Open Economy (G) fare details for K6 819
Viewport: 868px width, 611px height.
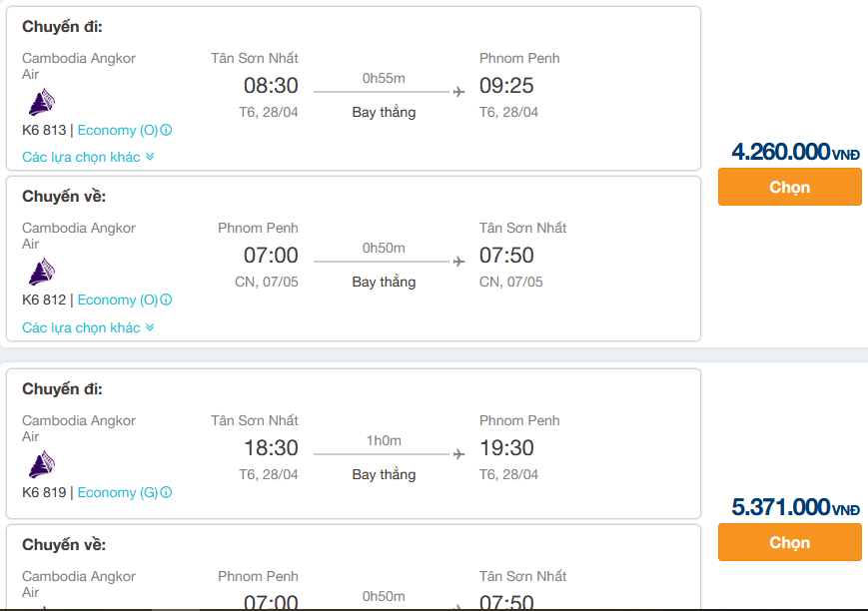pos(117,492)
